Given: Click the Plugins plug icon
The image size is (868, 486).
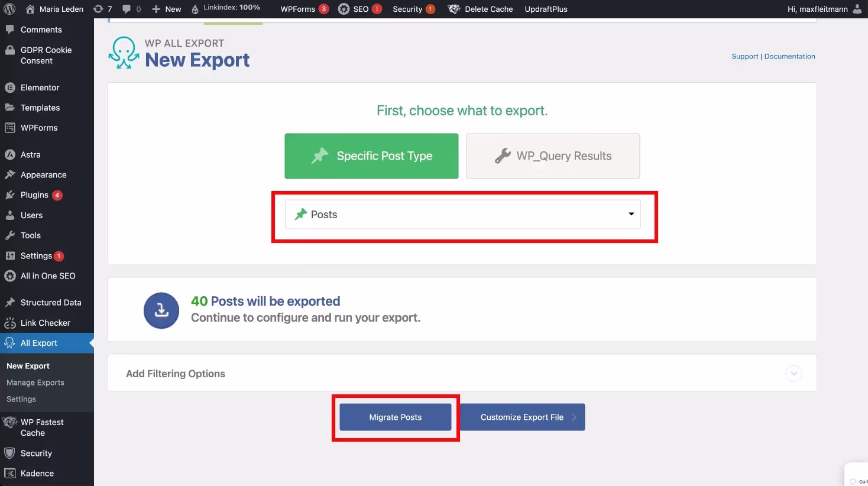Looking at the screenshot, I should pyautogui.click(x=9, y=195).
